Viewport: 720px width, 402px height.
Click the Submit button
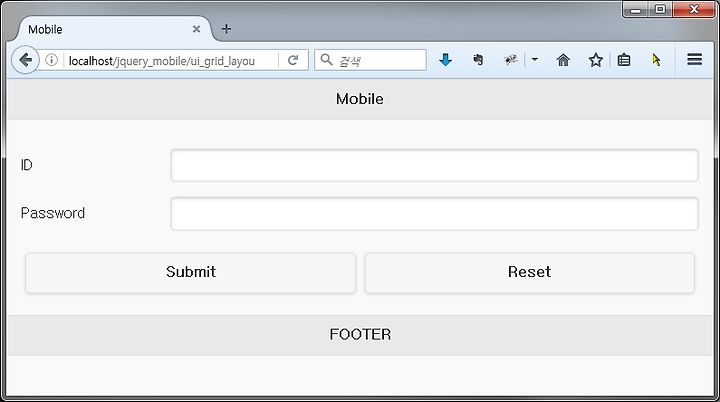191,272
